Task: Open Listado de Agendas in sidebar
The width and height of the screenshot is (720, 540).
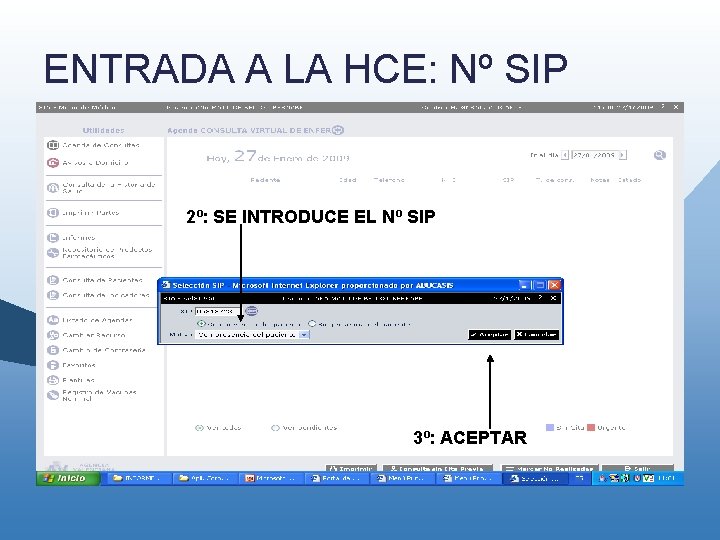Action: [90, 320]
